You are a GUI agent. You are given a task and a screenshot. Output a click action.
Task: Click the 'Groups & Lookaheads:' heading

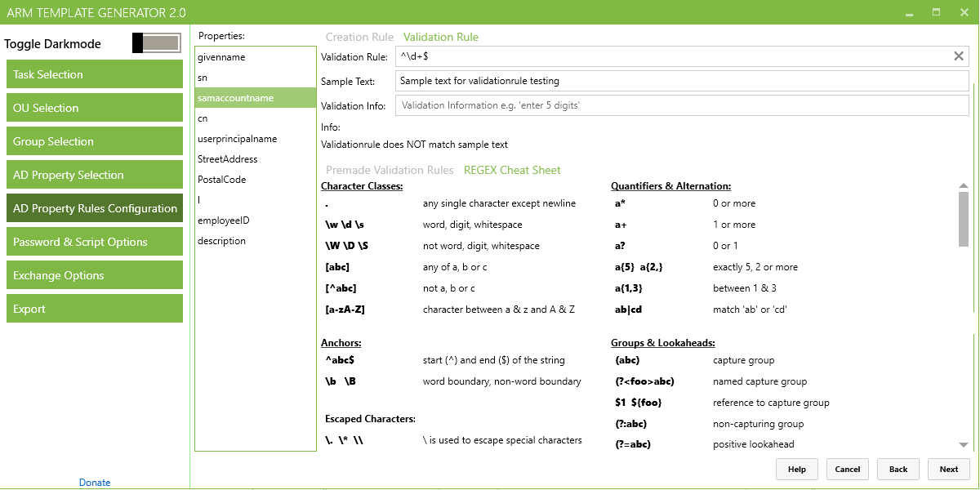click(x=663, y=343)
